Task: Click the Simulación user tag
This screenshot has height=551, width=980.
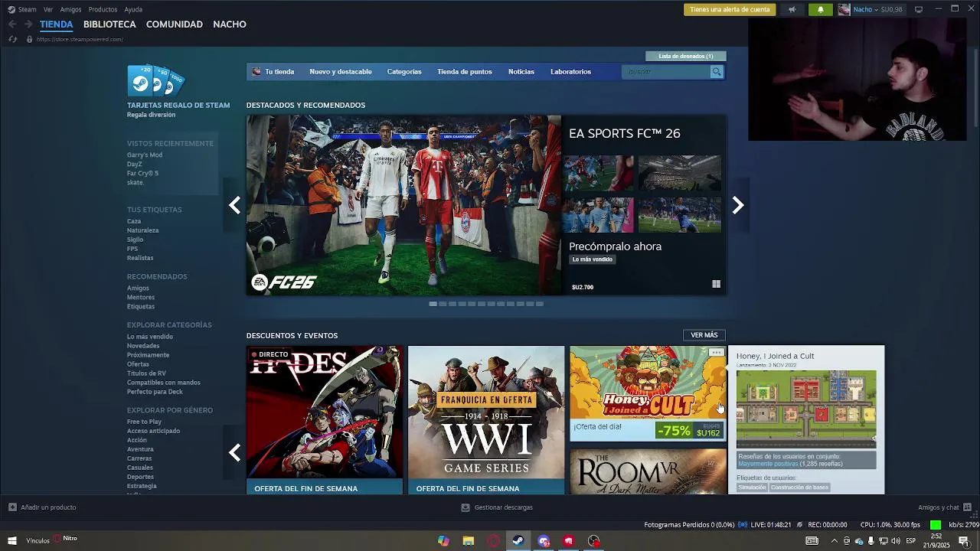Action: [752, 487]
